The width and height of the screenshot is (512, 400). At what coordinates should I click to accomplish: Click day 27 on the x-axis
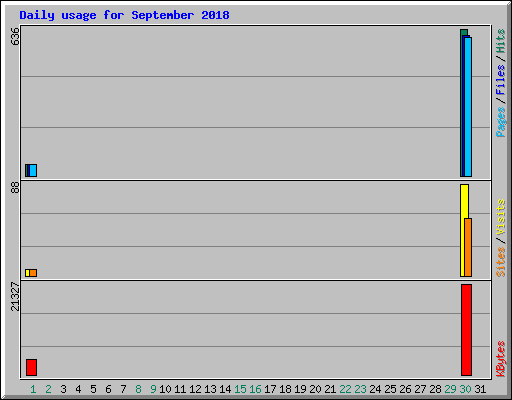pos(420,389)
